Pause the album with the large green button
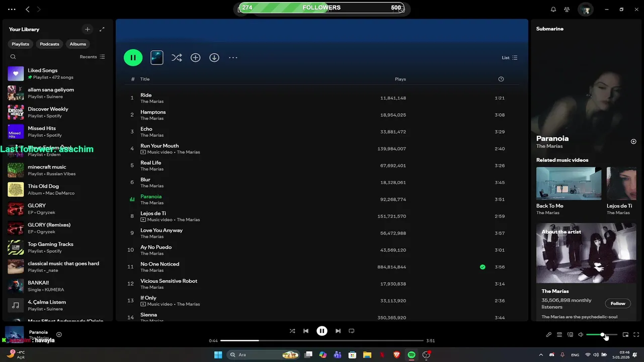Image resolution: width=644 pixels, height=362 pixels. pos(133,57)
